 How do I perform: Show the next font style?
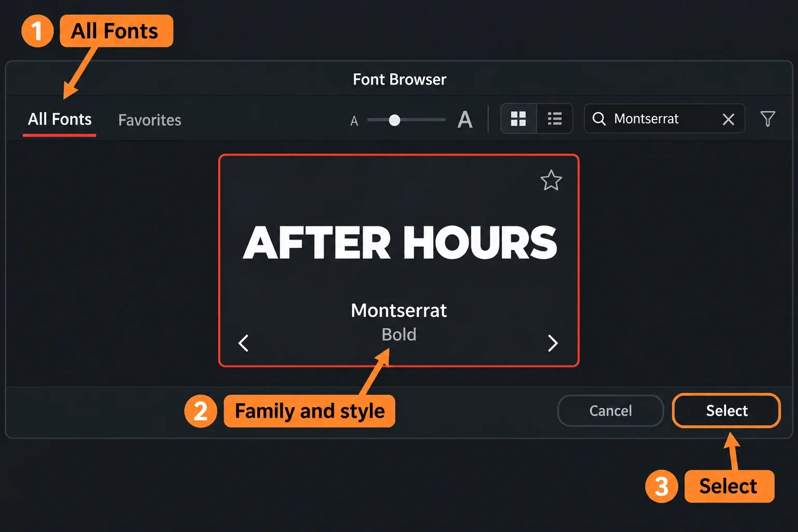(553, 343)
